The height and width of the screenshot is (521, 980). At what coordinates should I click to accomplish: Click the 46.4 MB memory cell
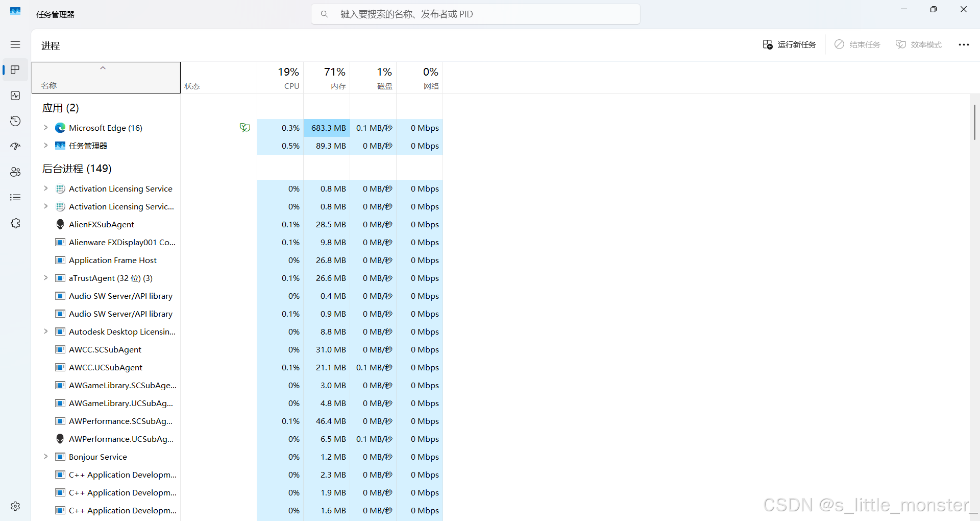coord(327,421)
